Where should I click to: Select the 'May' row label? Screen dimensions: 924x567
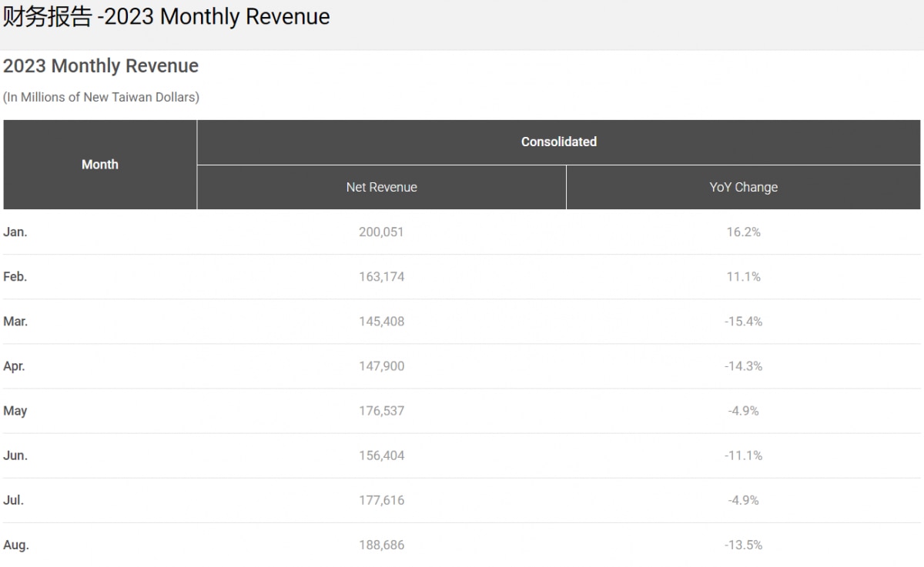coord(15,411)
